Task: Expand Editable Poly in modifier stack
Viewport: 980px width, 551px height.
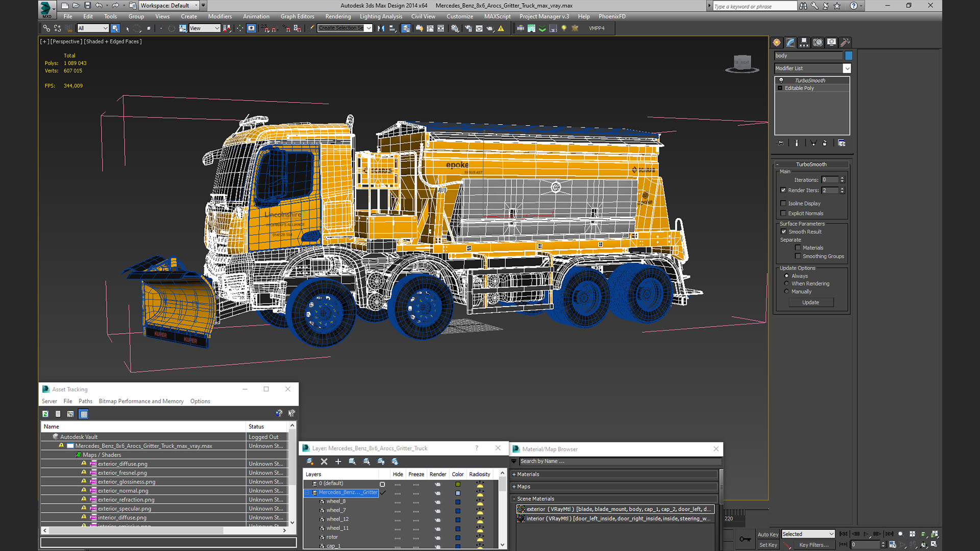Action: pyautogui.click(x=780, y=88)
